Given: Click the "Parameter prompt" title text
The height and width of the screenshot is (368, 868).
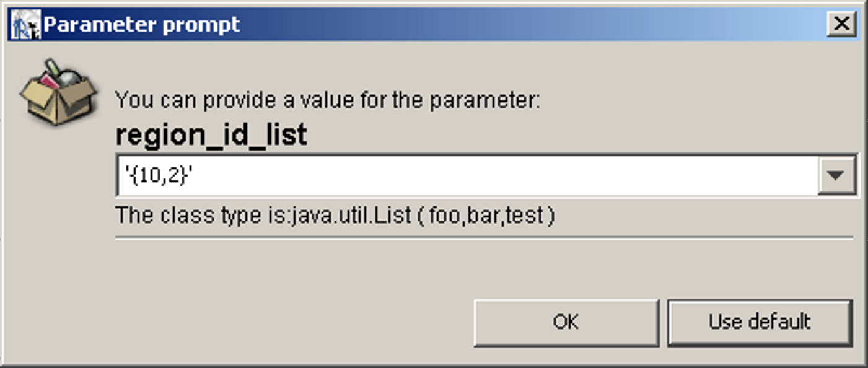Looking at the screenshot, I should click(x=142, y=25).
